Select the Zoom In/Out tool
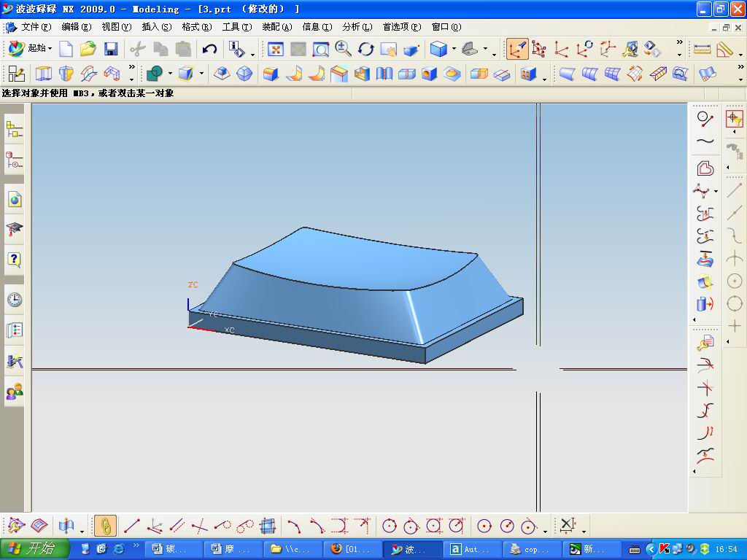 (x=343, y=49)
